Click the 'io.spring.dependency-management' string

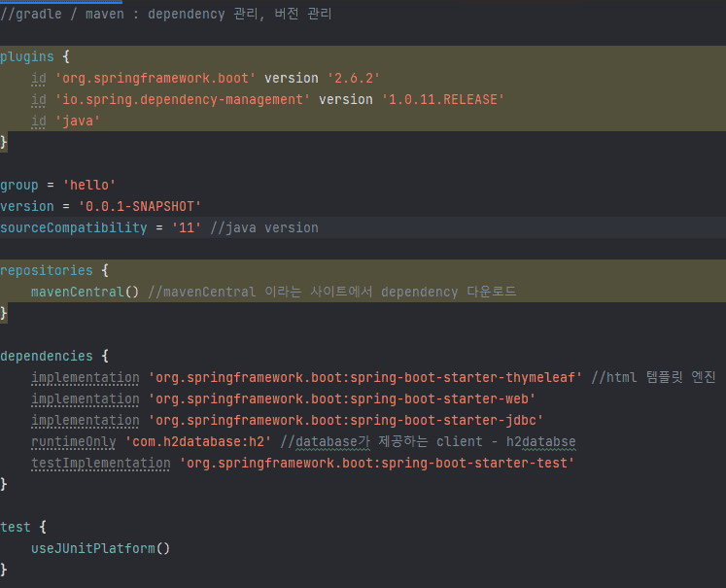click(183, 99)
